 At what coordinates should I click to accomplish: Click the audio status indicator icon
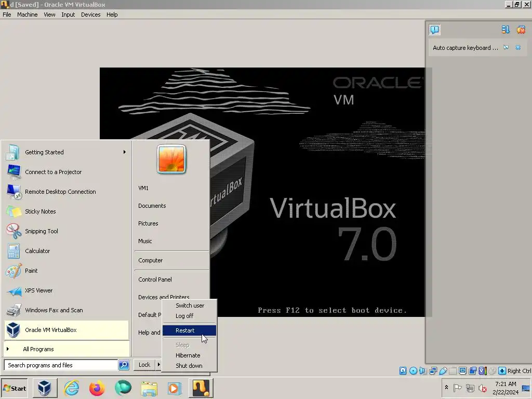pos(423,371)
